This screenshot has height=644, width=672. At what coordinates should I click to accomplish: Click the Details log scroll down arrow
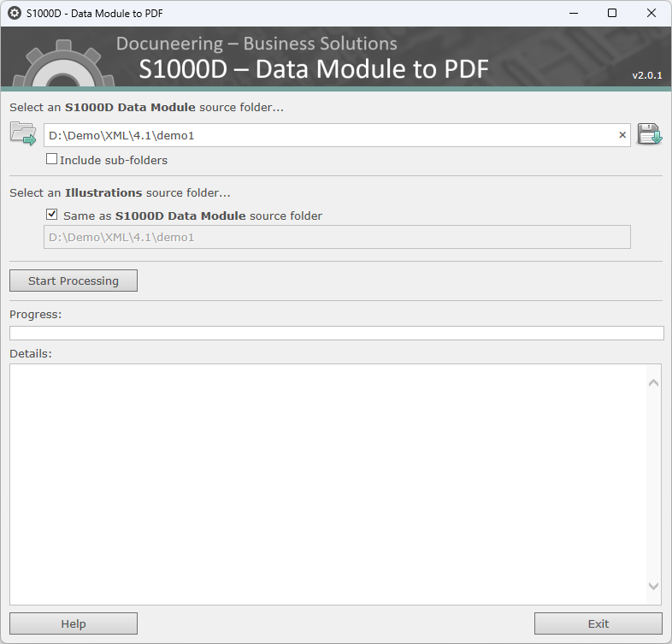click(653, 586)
